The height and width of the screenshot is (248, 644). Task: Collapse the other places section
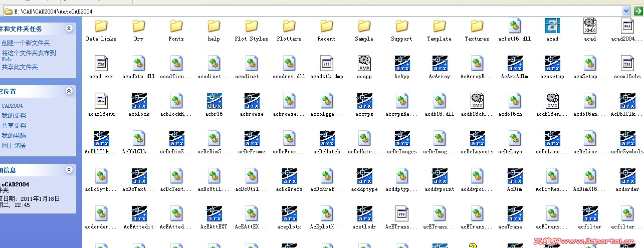coord(69,91)
